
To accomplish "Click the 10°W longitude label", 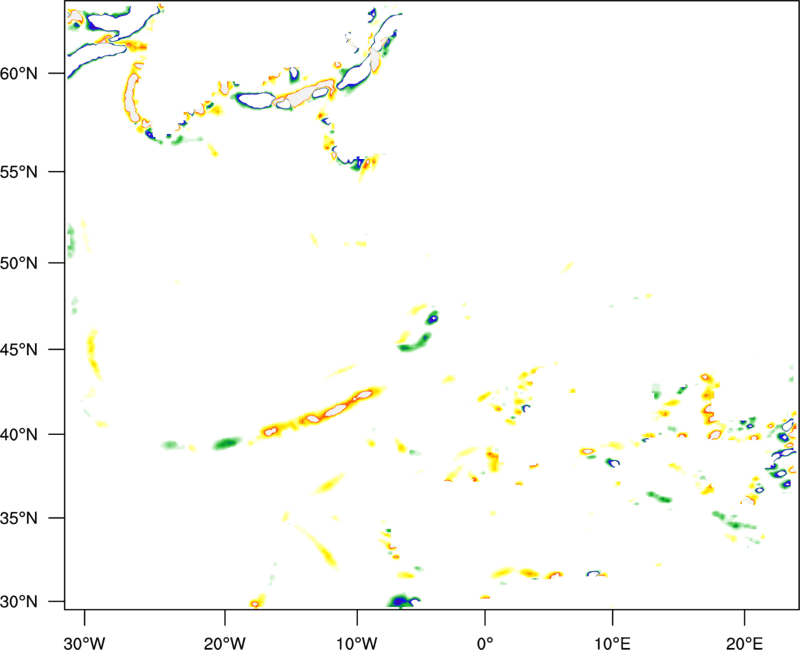I will tap(357, 643).
